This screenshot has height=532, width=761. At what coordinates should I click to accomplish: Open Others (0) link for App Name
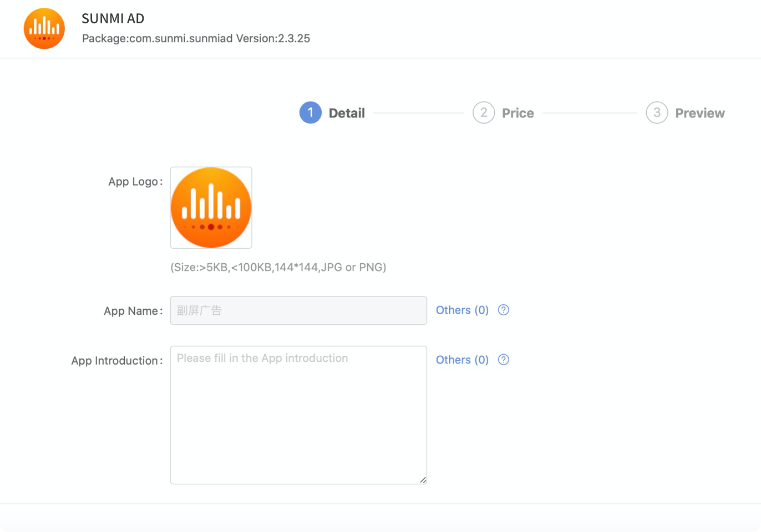[x=462, y=310]
